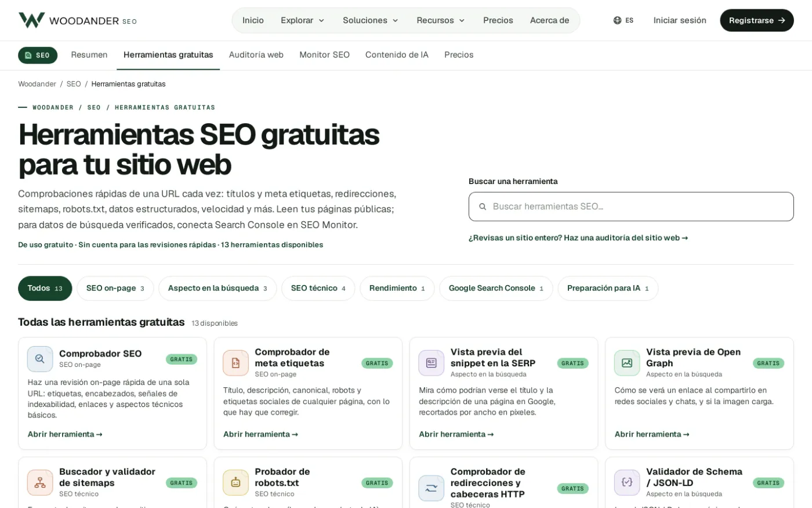Switch to the Auditoría web tab

256,55
